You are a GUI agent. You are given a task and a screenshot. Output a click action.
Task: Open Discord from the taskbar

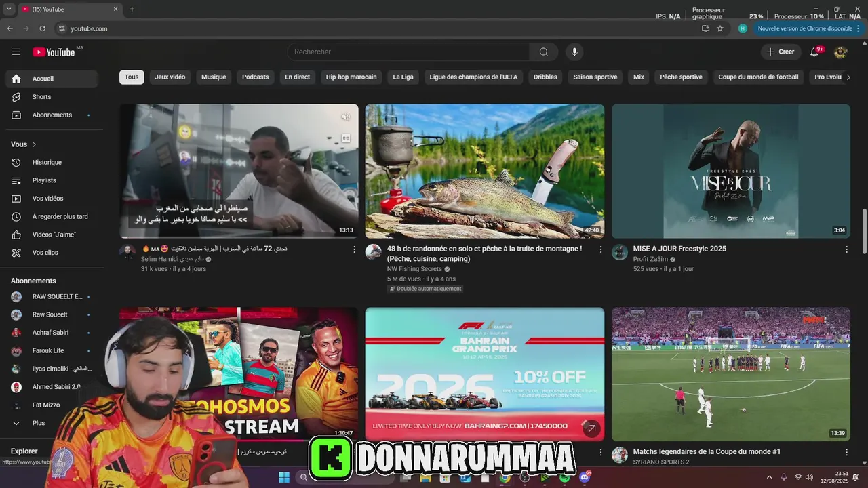(x=585, y=477)
